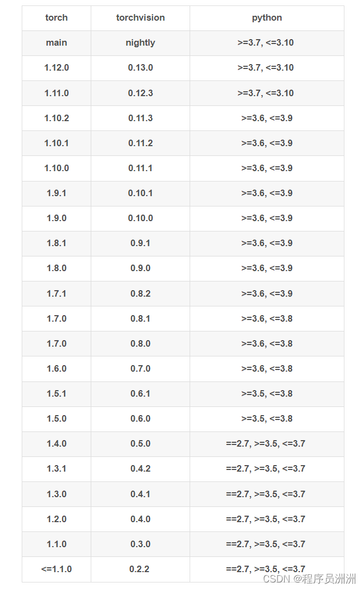Image resolution: width=364 pixels, height=589 pixels.
Task: Click torchvision 0.10.0 cell
Action: [x=140, y=218]
